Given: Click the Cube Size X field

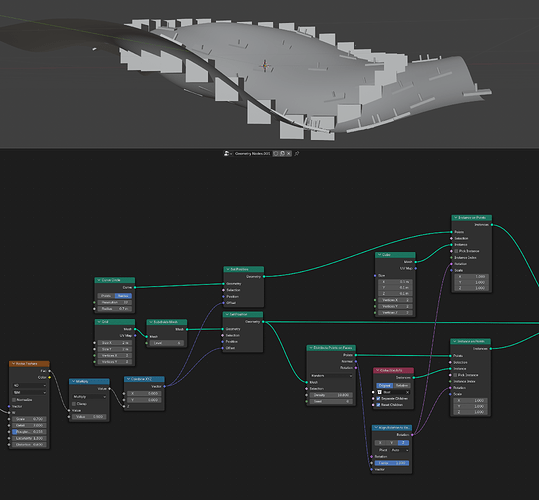Looking at the screenshot, I should pos(395,282).
